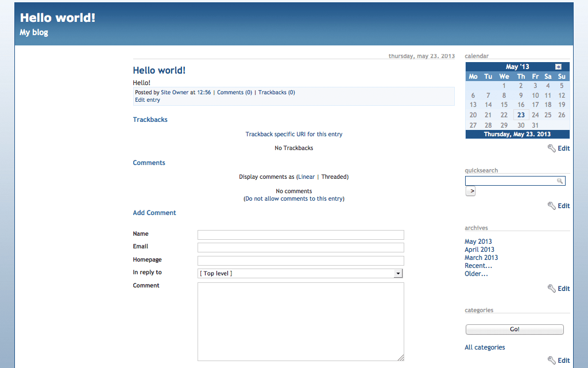Switch comments display to Threaded
588x368 pixels.
pyautogui.click(x=334, y=177)
